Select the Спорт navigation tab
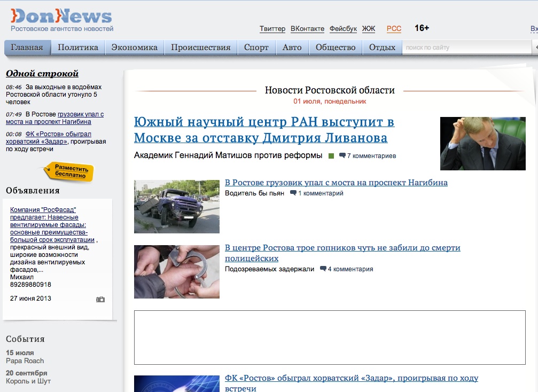538x392 pixels. coord(256,48)
